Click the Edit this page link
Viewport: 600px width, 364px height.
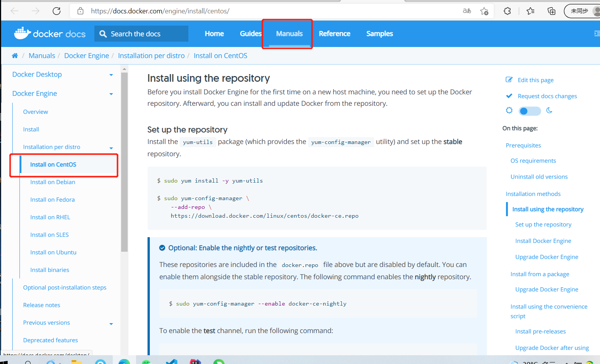(535, 80)
